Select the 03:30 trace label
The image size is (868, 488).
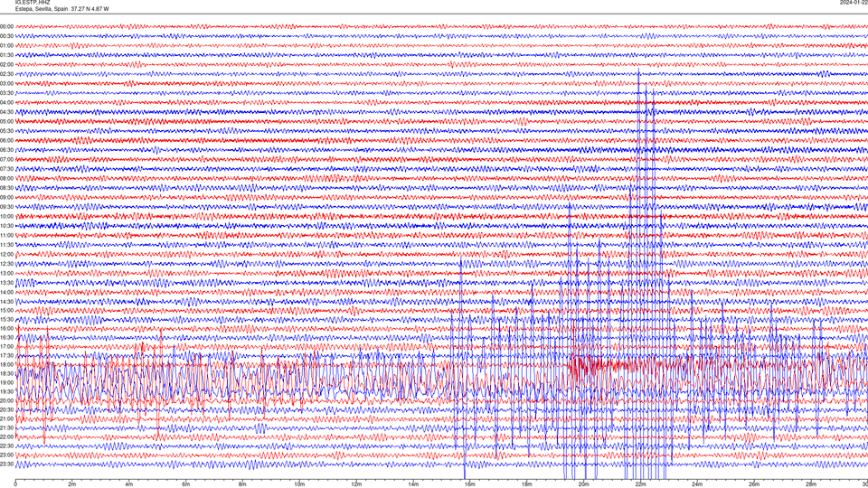coord(6,93)
